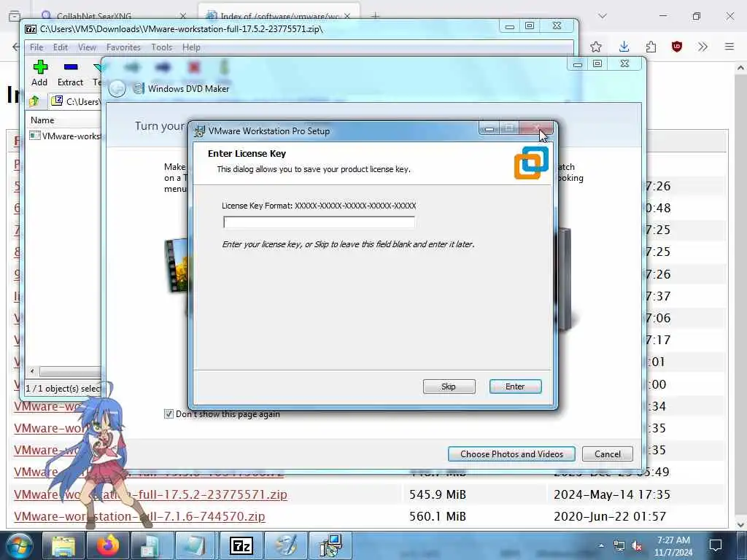Click date 2020-Jun-22 01:57
Viewport: 747px width, 560px height.
[x=610, y=516]
